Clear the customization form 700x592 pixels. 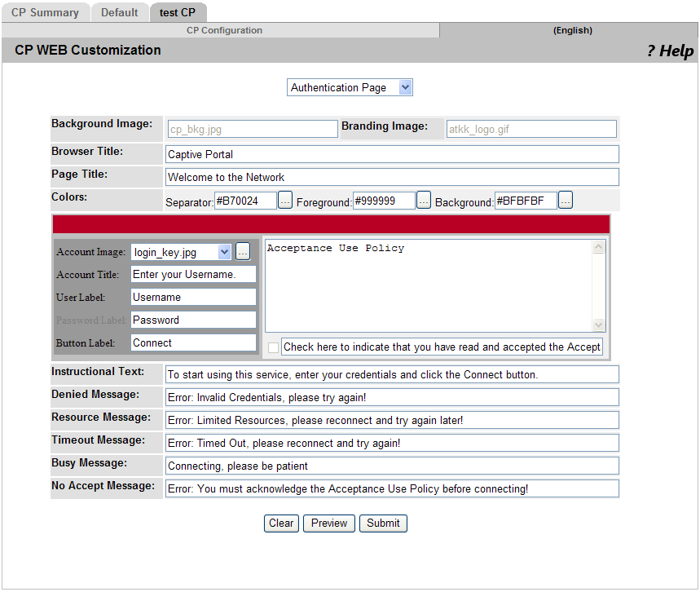click(280, 523)
